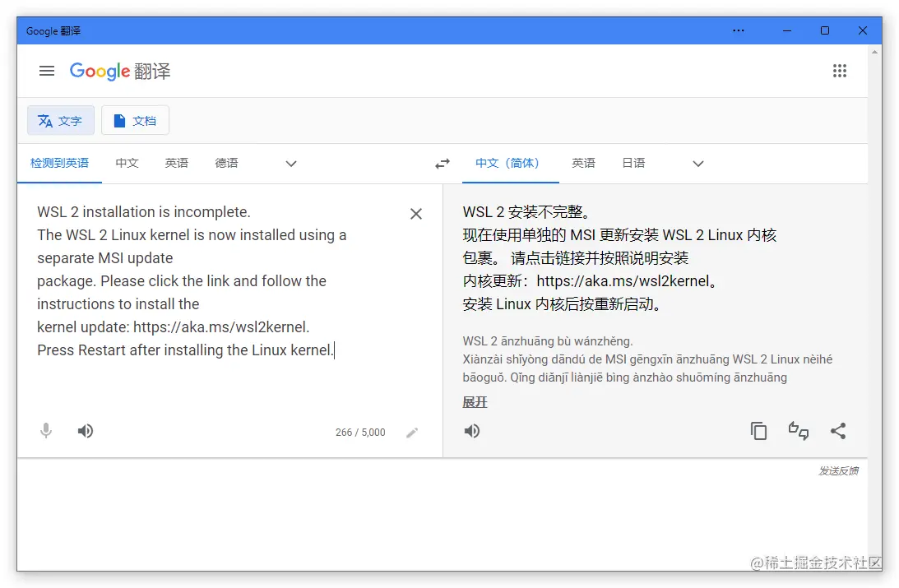Choose 英语 as target language
This screenshot has width=899, height=588.
coord(584,164)
